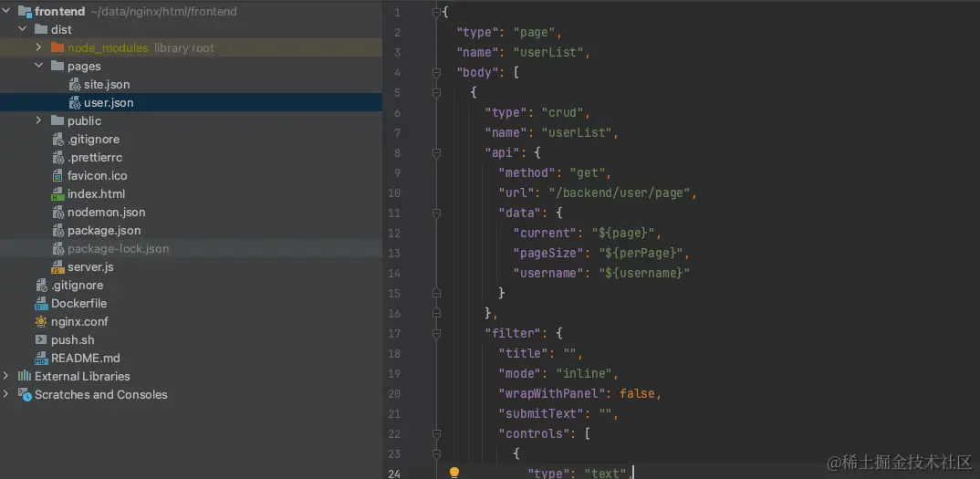Select README.md in the tree
This screenshot has height=479, width=980.
(86, 358)
